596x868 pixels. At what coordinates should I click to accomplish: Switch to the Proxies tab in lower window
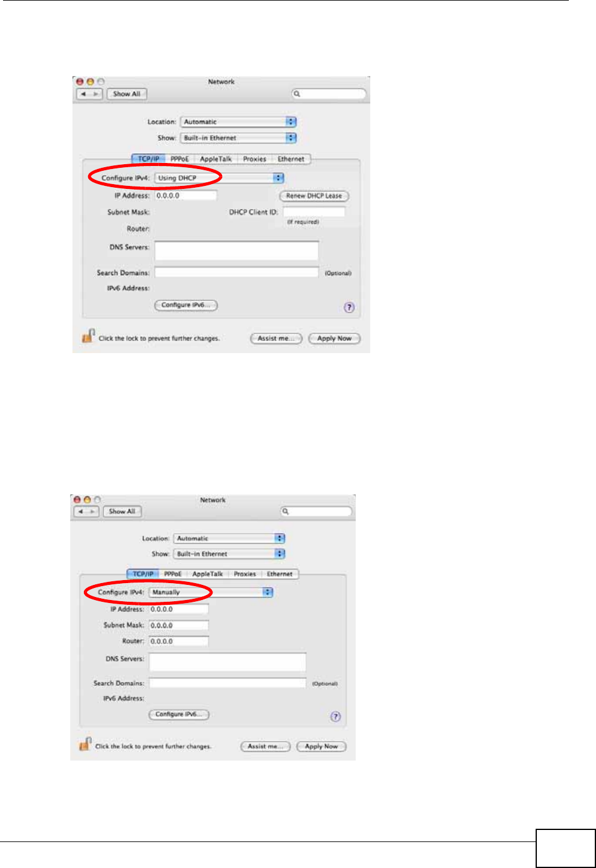click(245, 574)
